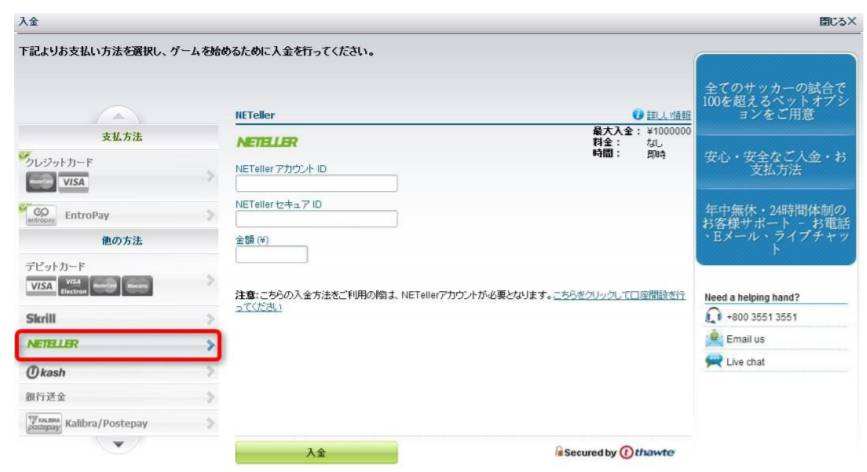Click the MasterCard logo under デビットカード
The width and height of the screenshot is (867, 472).
pyautogui.click(x=105, y=286)
